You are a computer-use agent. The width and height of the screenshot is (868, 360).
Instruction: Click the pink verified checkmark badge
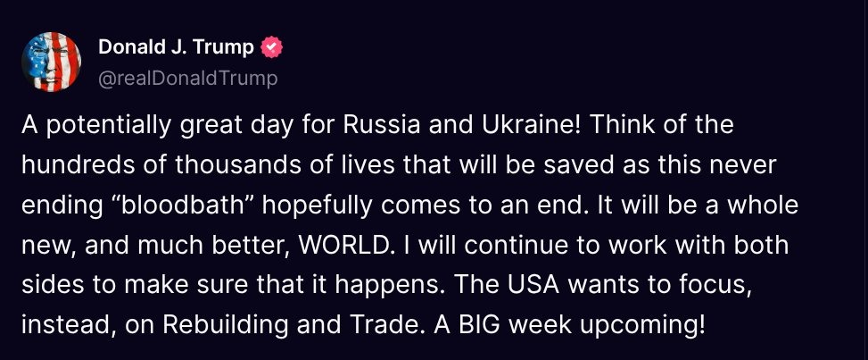(x=271, y=47)
